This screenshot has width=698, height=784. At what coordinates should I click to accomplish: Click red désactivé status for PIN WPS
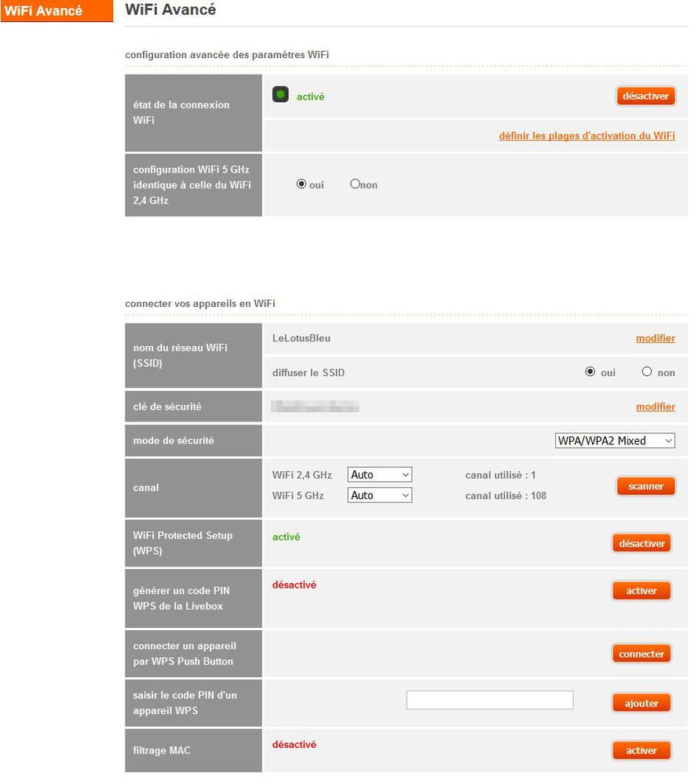[x=294, y=585]
